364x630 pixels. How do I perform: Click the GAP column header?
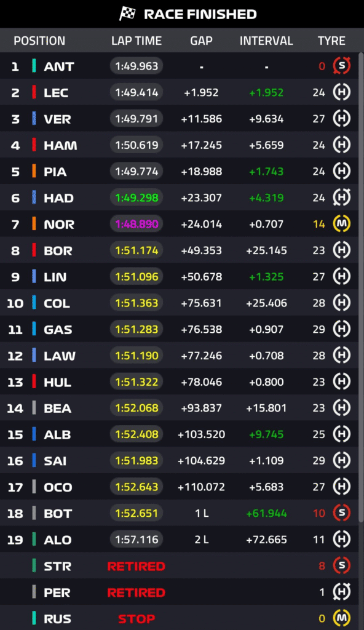click(x=201, y=41)
